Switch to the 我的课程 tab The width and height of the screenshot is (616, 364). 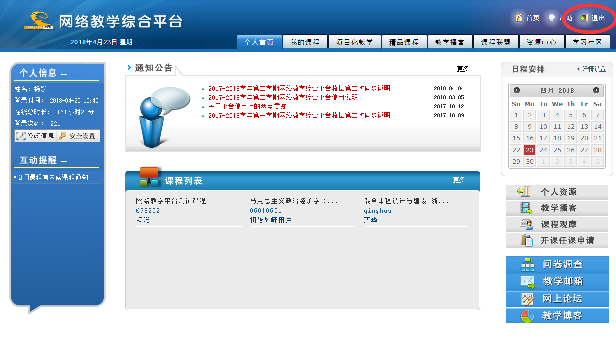305,42
